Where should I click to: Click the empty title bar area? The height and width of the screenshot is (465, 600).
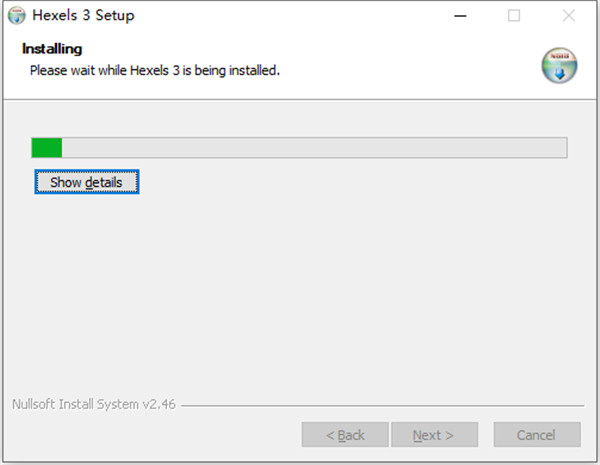300,16
